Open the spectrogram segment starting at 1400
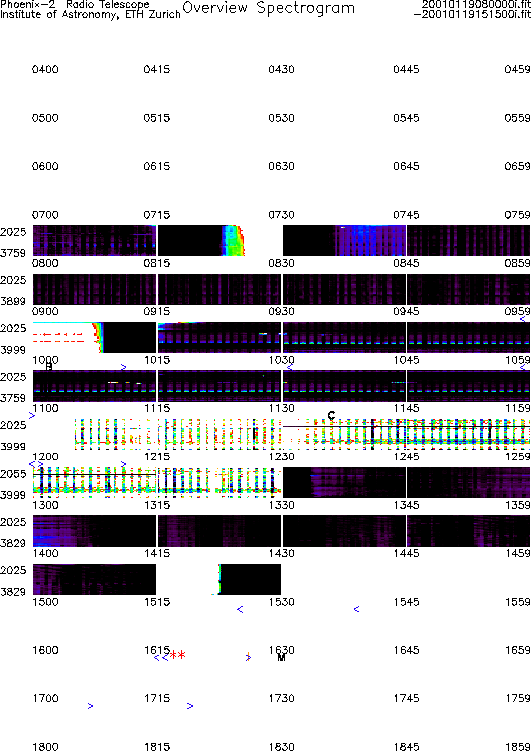Screen dimensions: 531x751 pyautogui.click(x=94, y=580)
